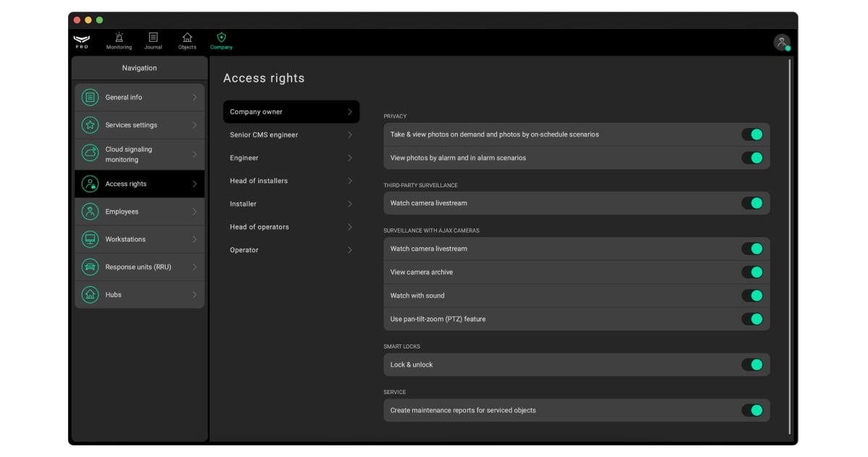The image size is (868, 457).
Task: Click the Cloud signaling monitoring icon
Action: [x=90, y=154]
